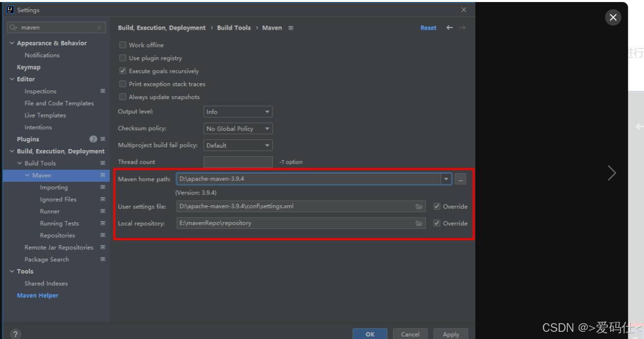Screen dimensions: 644x339
Task: Click the Apply button
Action: click(450, 334)
